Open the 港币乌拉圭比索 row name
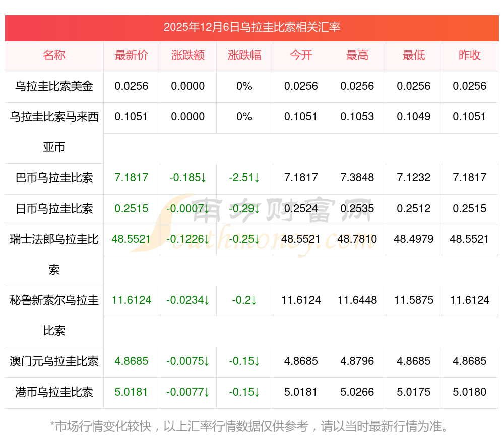Screen dimensions: 504x442 pos(54,392)
